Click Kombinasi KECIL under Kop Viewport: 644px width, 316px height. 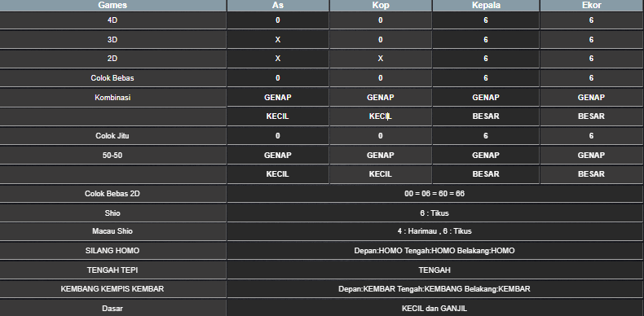381,116
